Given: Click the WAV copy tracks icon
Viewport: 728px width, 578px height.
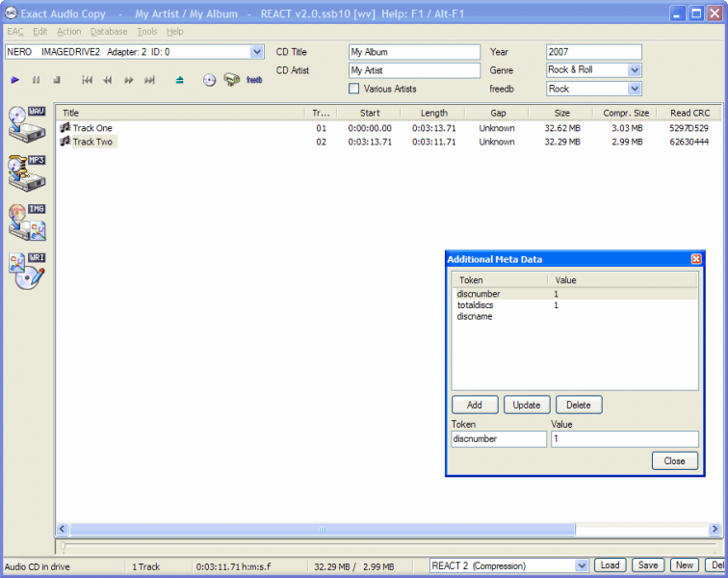Looking at the screenshot, I should click(26, 124).
